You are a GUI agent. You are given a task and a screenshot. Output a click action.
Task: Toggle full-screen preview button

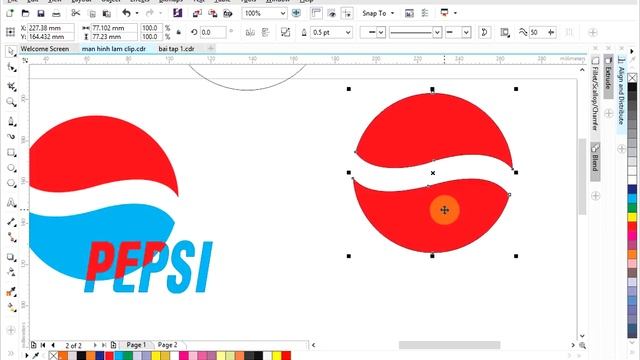click(296, 13)
